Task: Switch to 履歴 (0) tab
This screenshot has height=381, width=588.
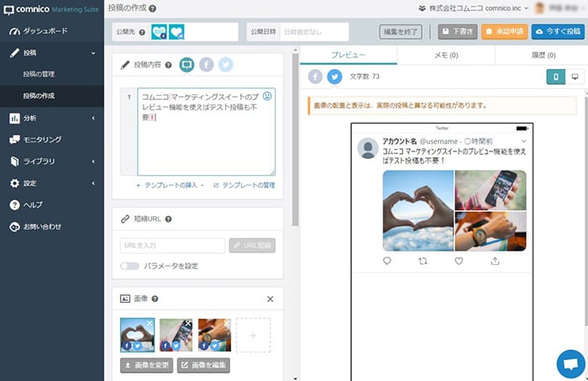Action: pos(543,56)
